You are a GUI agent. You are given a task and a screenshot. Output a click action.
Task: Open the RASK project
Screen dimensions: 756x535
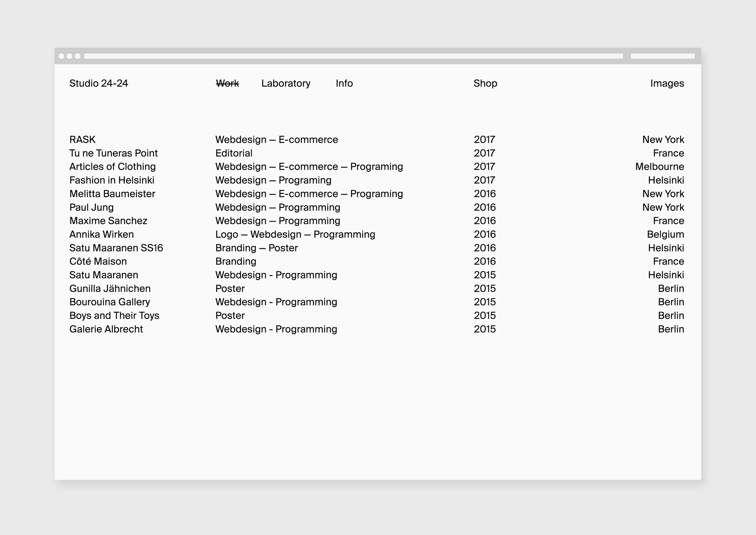coord(82,139)
